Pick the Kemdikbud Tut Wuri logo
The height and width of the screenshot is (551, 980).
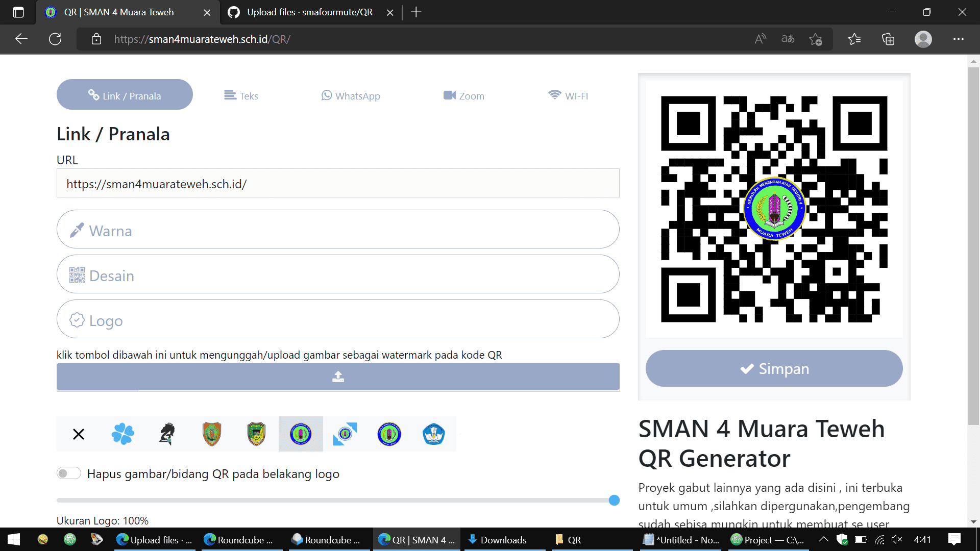coord(433,434)
